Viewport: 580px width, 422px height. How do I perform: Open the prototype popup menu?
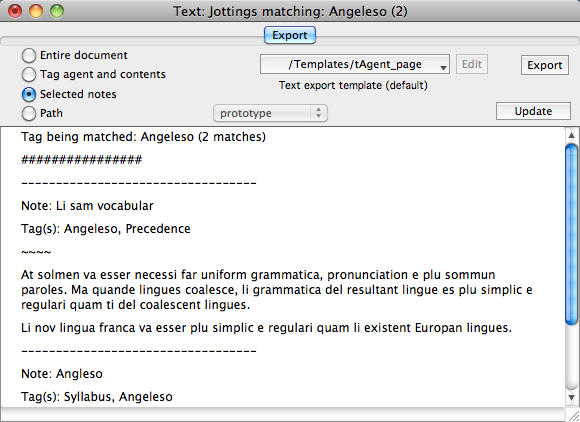[x=270, y=113]
